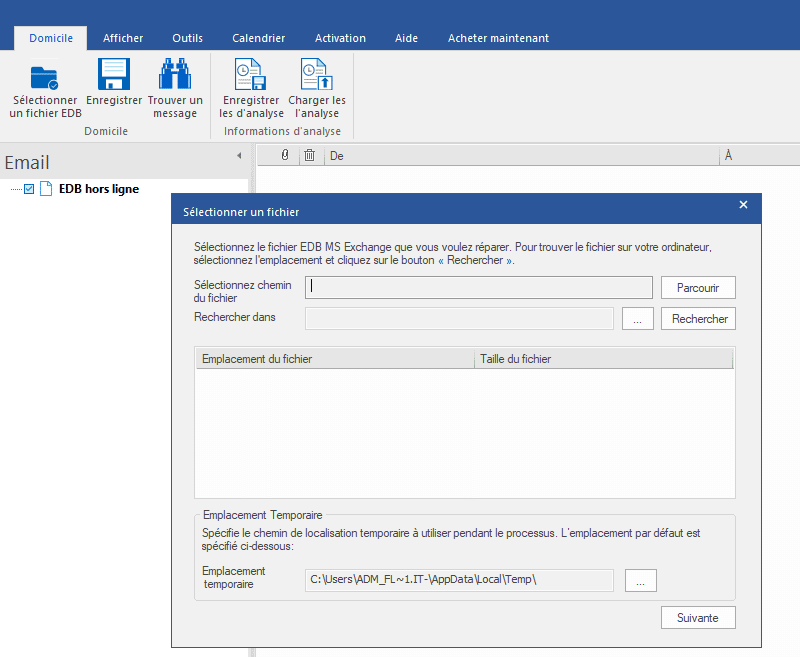This screenshot has height=657, width=800.
Task: Open browse ellipsis next to Rechercher dans
Action: (637, 318)
